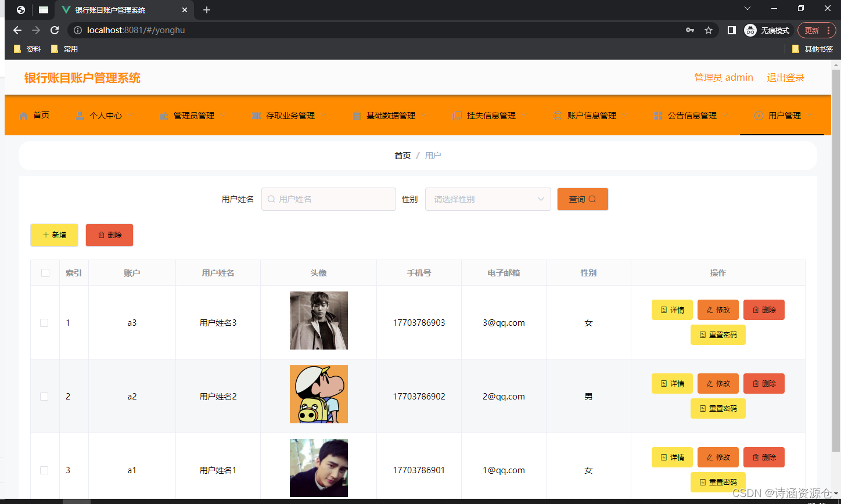Bookmark this page with the star icon
This screenshot has width=841, height=504.
point(709,30)
